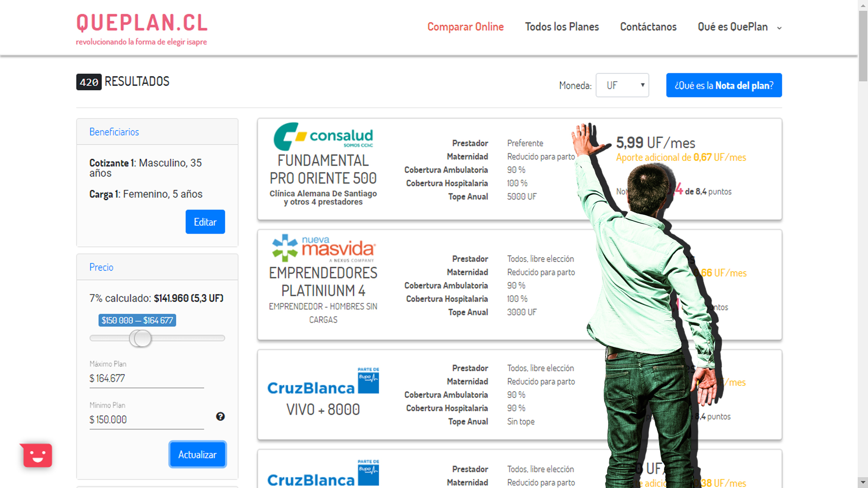The height and width of the screenshot is (488, 868).
Task: Click the red smiley chat widget icon
Action: 38,455
